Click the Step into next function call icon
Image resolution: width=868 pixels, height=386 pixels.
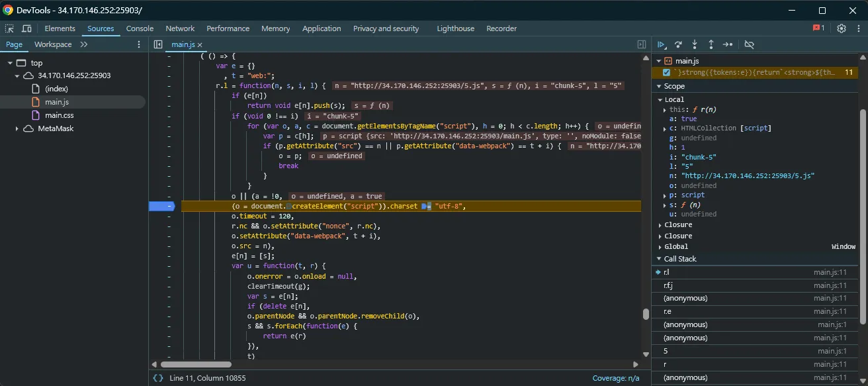click(x=694, y=44)
